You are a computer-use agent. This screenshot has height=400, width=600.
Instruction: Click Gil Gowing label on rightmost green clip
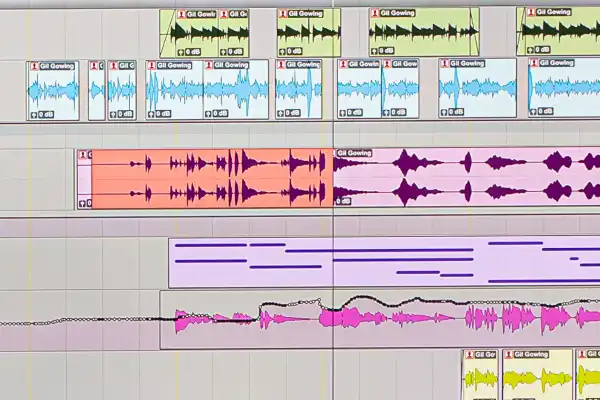[554, 12]
